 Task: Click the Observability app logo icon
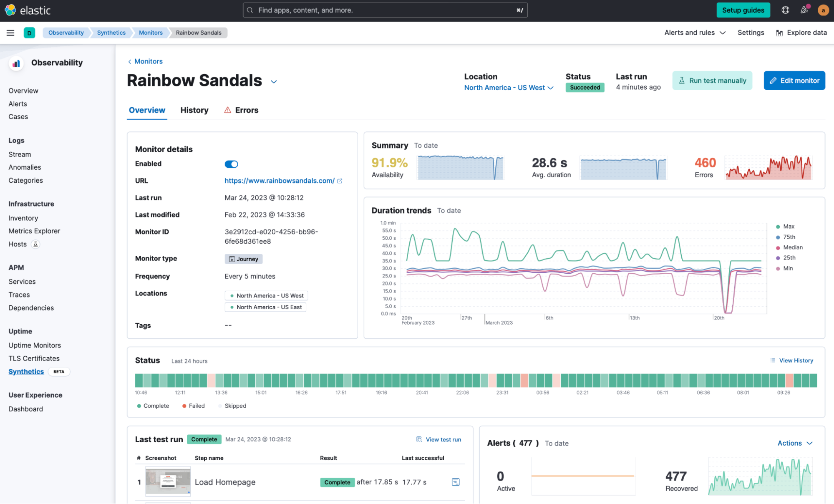[x=16, y=63]
